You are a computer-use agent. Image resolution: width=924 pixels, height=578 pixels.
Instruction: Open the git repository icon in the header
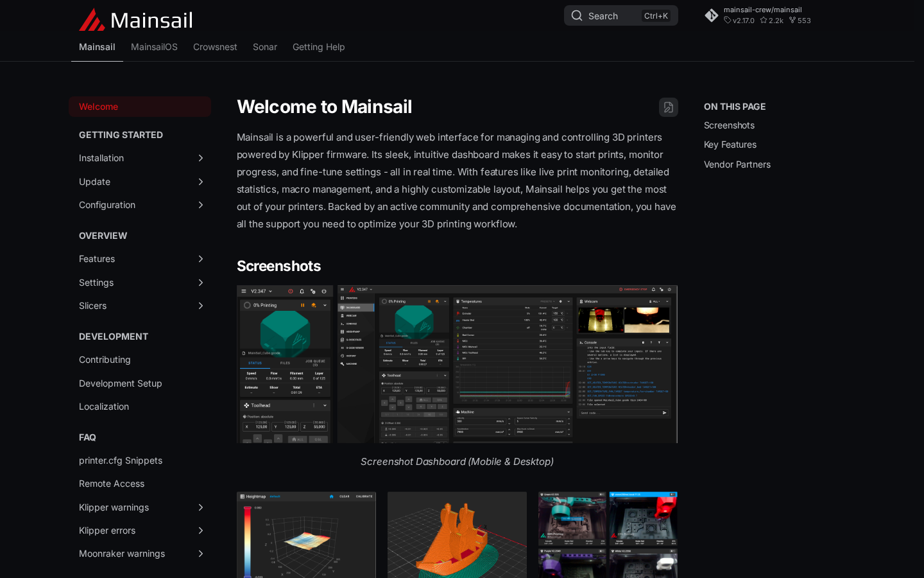click(711, 15)
